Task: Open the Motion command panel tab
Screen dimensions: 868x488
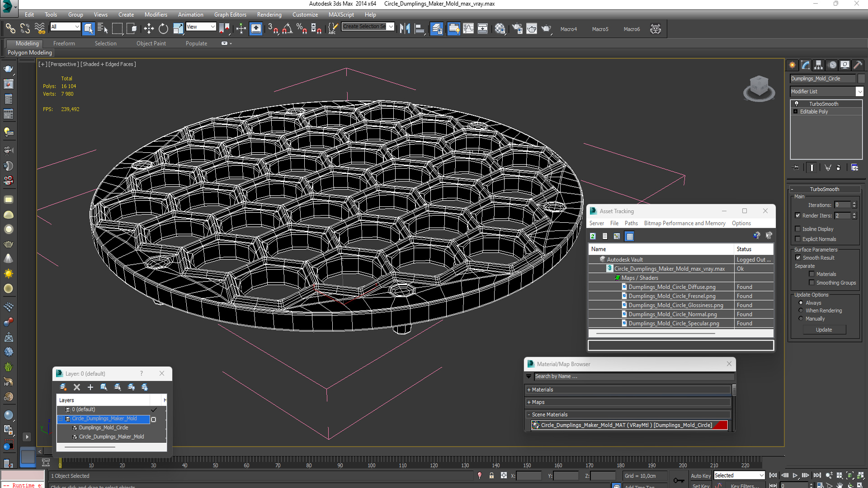Action: (832, 65)
